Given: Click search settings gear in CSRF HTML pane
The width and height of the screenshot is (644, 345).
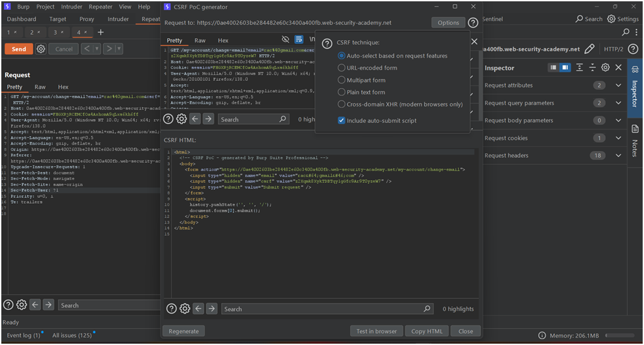Looking at the screenshot, I should point(185,309).
